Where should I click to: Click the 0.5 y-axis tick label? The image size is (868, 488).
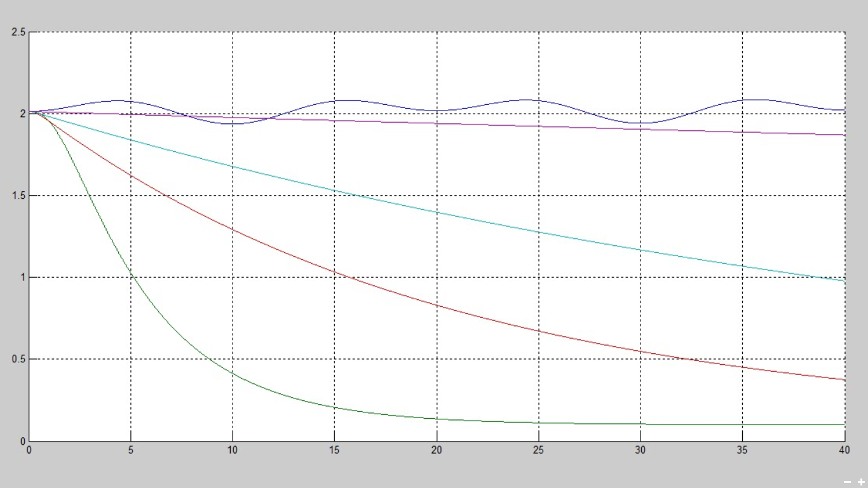point(19,359)
